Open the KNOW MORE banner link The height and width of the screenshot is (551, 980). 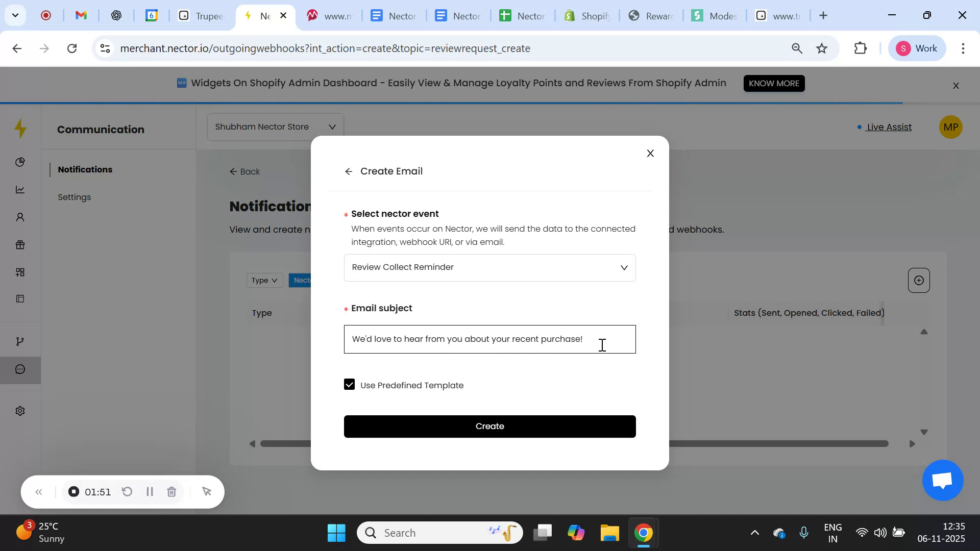point(774,83)
